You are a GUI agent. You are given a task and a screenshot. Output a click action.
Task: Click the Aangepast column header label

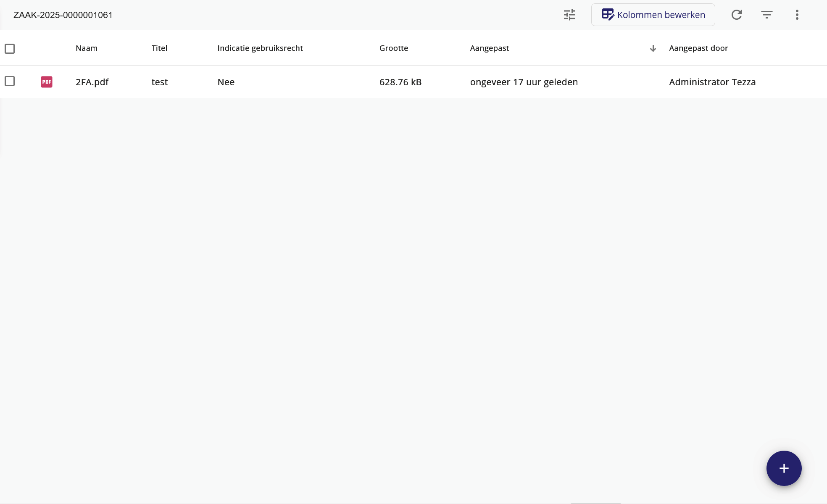coord(489,48)
